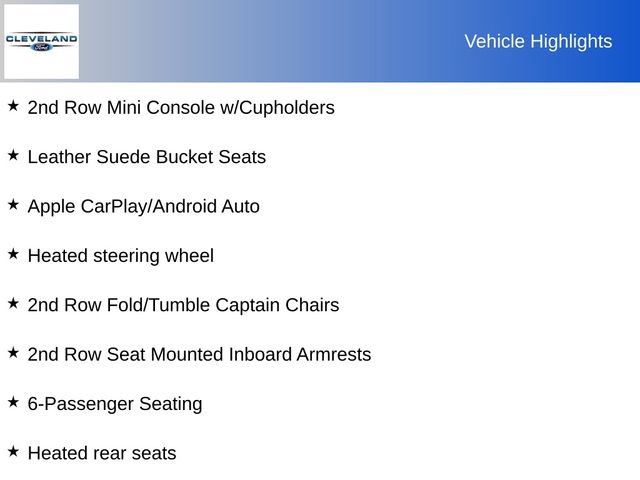
Task: Select the star bullet beside Inboard Armrests line
Action: click(x=13, y=352)
